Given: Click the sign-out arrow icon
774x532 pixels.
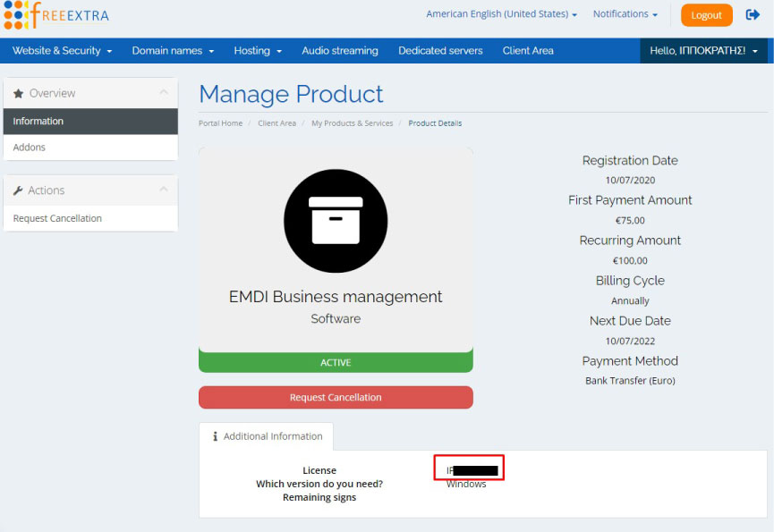Looking at the screenshot, I should 753,15.
